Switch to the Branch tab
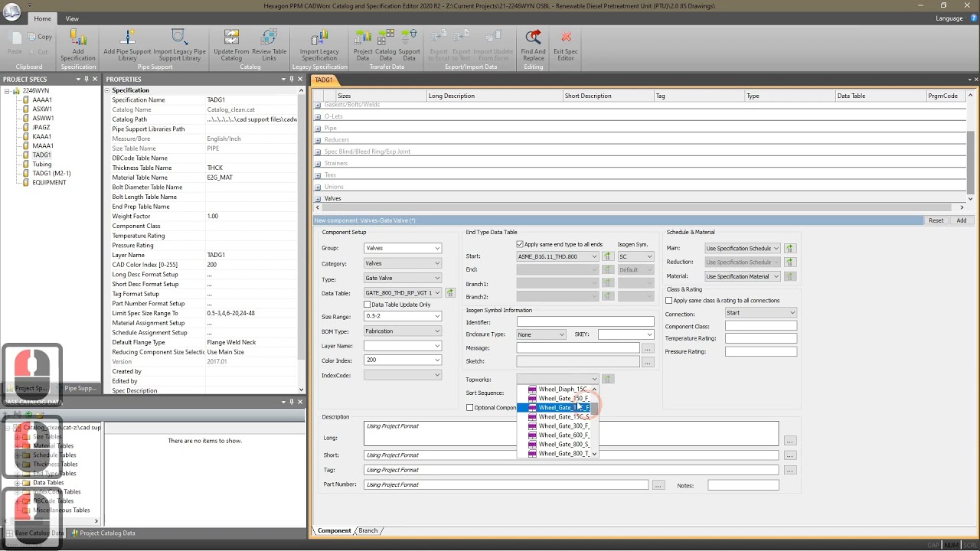 368,530
